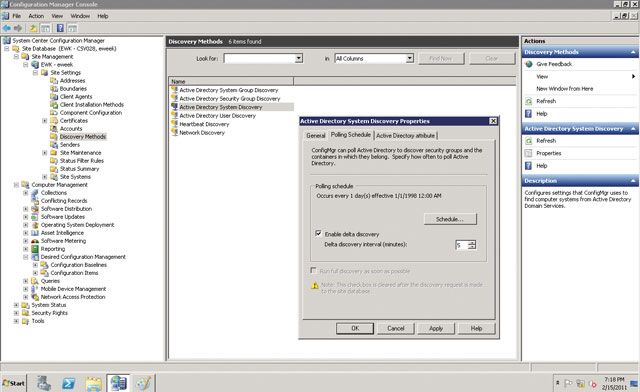This screenshot has width=640, height=392.
Task: Expand the Software Distribution node
Action: (25, 209)
